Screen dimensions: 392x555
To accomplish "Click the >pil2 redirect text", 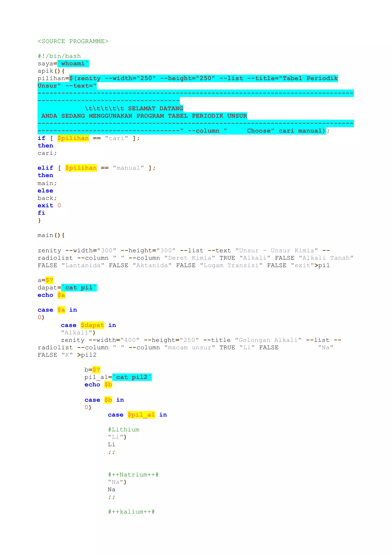I will tap(87, 355).
